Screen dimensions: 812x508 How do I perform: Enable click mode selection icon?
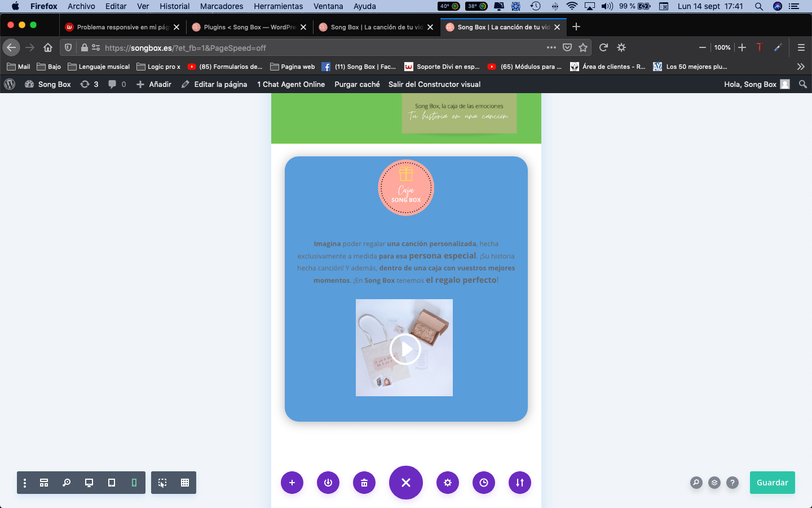coord(162,483)
